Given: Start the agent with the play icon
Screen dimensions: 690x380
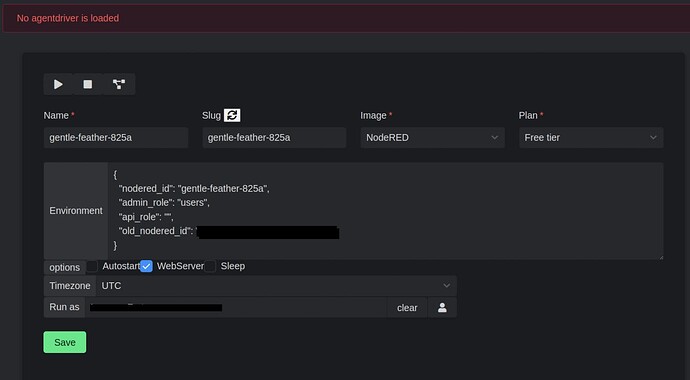Looking at the screenshot, I should (58, 84).
